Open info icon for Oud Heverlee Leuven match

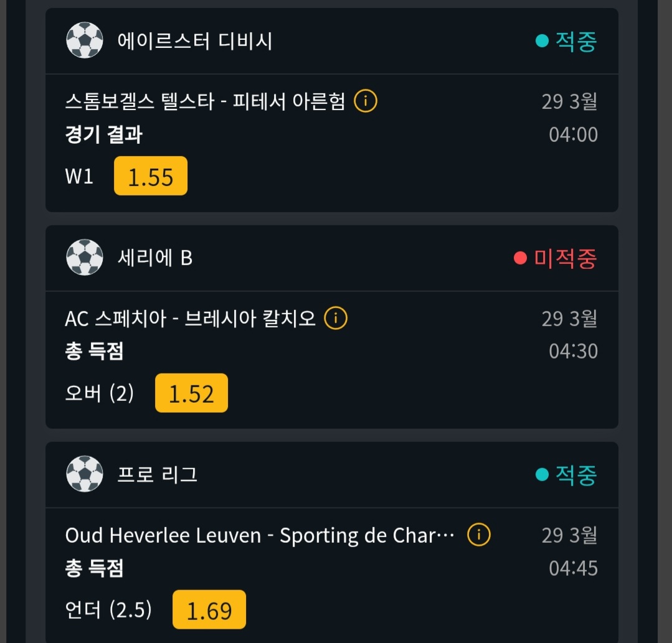point(479,535)
